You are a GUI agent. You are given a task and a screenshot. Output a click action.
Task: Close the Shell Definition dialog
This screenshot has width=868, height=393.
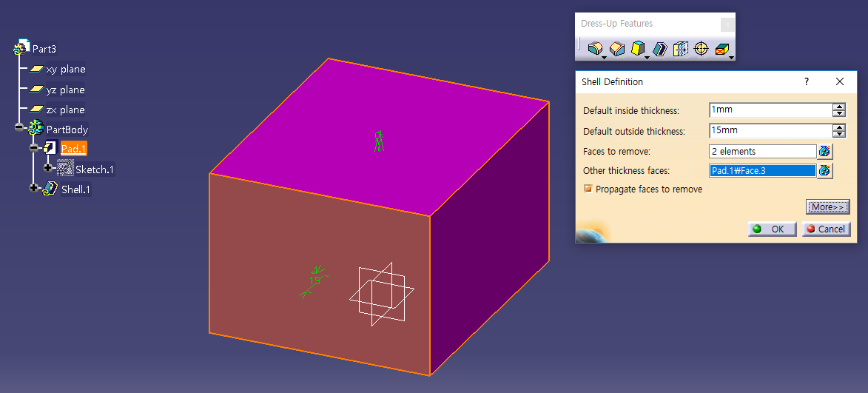(839, 81)
